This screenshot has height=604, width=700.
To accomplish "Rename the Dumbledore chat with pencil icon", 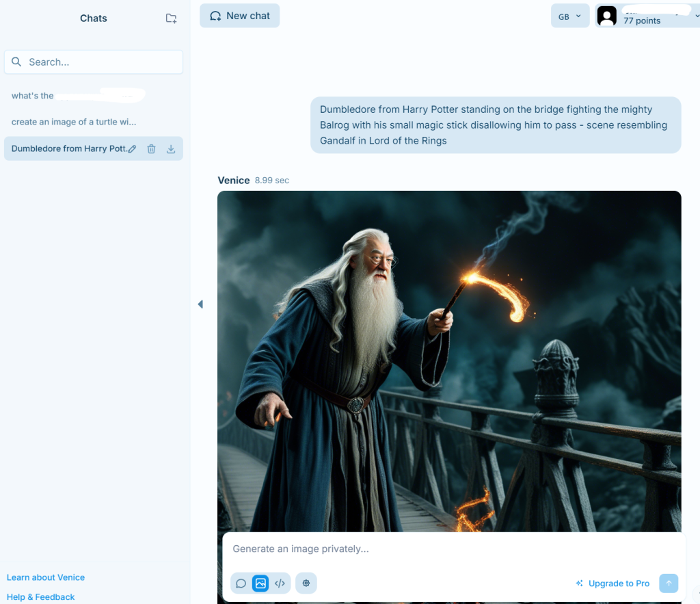I will pos(132,149).
